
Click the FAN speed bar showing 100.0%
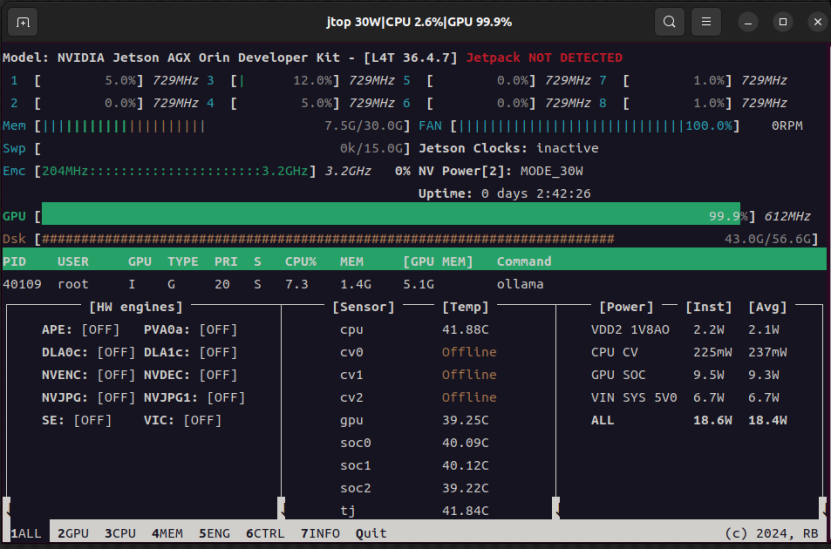[596, 126]
